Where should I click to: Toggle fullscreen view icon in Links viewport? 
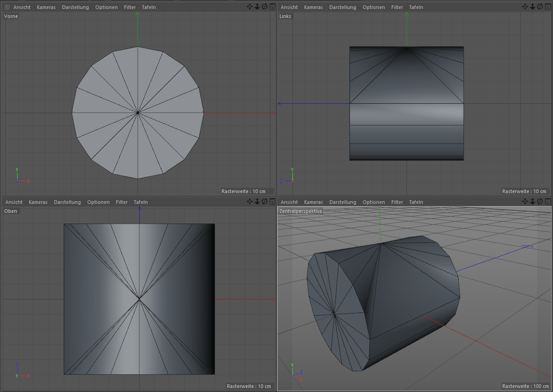547,7
